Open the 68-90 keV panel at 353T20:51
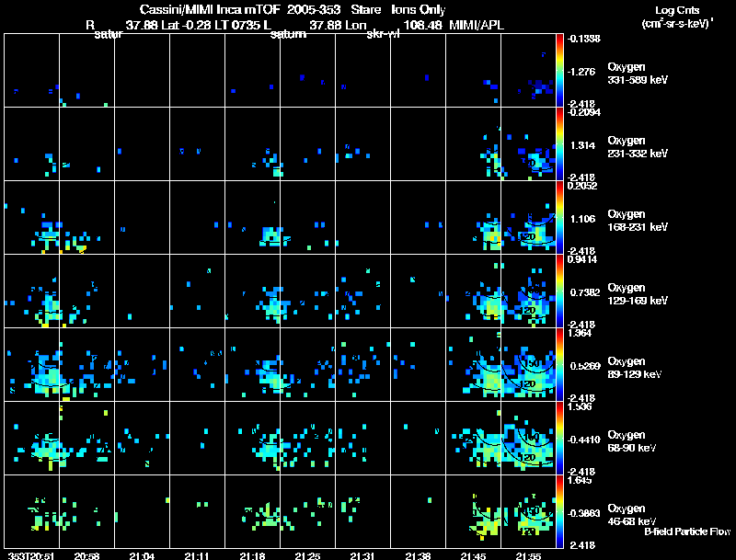The height and width of the screenshot is (560, 736). tap(31, 439)
